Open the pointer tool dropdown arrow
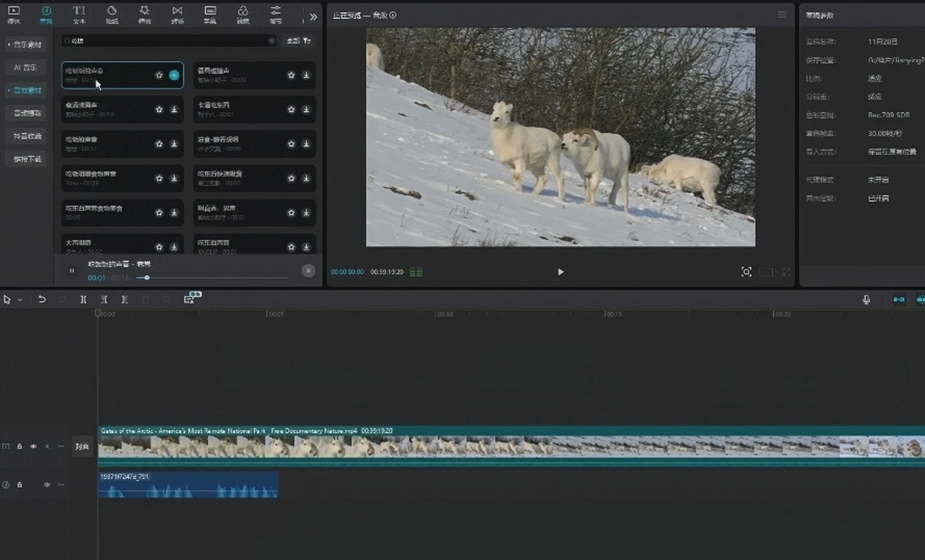The width and height of the screenshot is (925, 560). [x=20, y=300]
